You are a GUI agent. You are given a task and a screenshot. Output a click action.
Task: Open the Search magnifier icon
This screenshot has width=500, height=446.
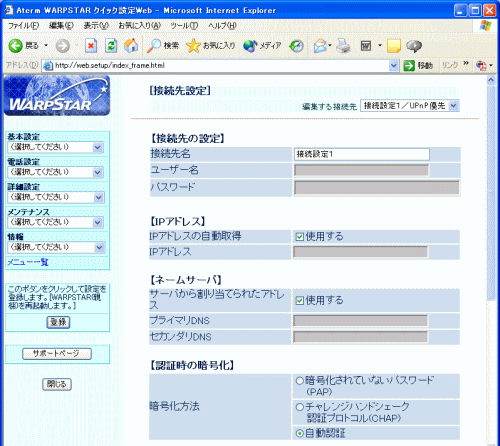click(154, 46)
